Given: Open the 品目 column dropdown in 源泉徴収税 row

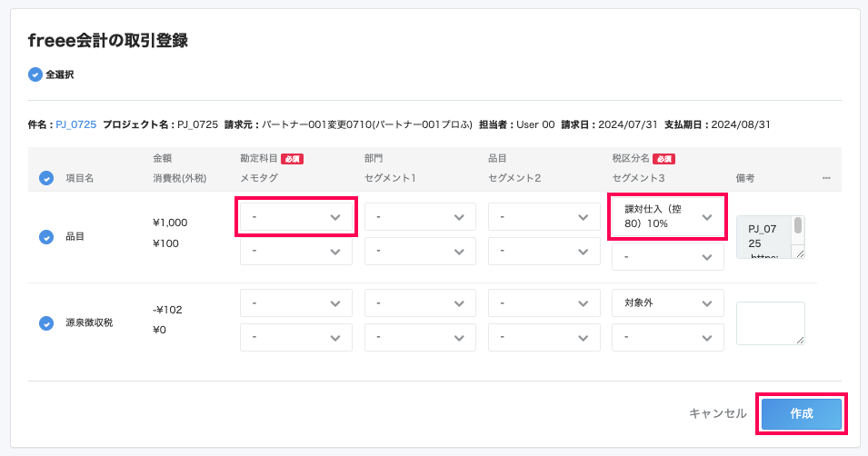Looking at the screenshot, I should [544, 303].
